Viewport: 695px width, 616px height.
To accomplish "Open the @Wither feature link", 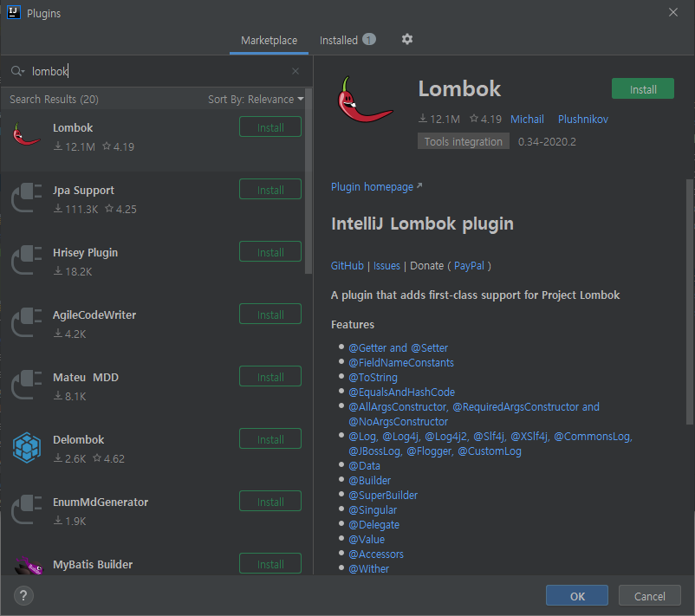I will [x=369, y=568].
